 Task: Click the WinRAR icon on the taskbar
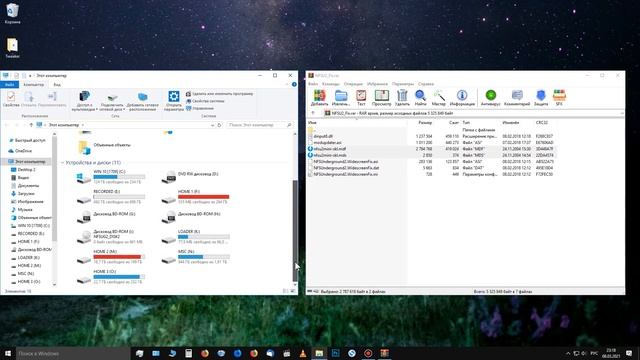point(384,353)
